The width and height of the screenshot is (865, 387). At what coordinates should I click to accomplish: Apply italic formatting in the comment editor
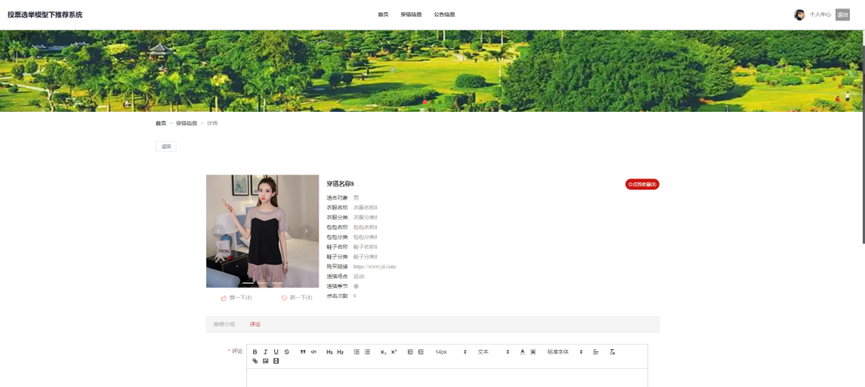(x=265, y=352)
